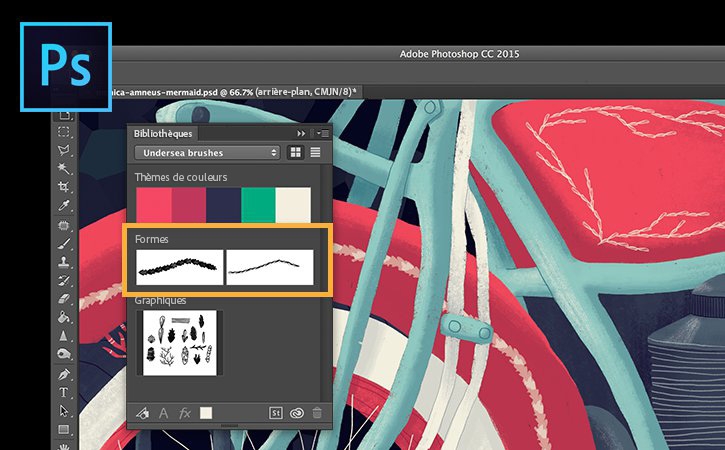Pick the coral pink color swatch
Viewport: 725px width, 450px height.
(x=154, y=205)
